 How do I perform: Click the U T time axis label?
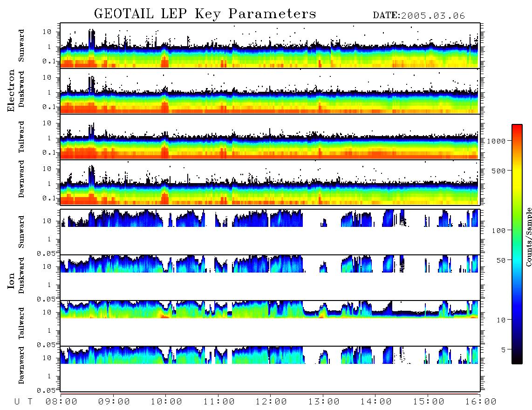click(x=23, y=402)
